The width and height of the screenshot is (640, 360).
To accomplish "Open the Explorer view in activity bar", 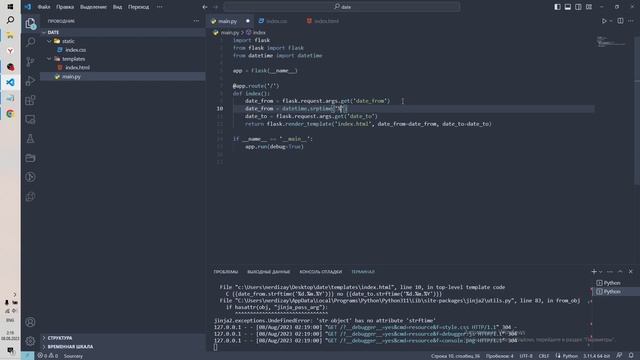I will (30, 23).
